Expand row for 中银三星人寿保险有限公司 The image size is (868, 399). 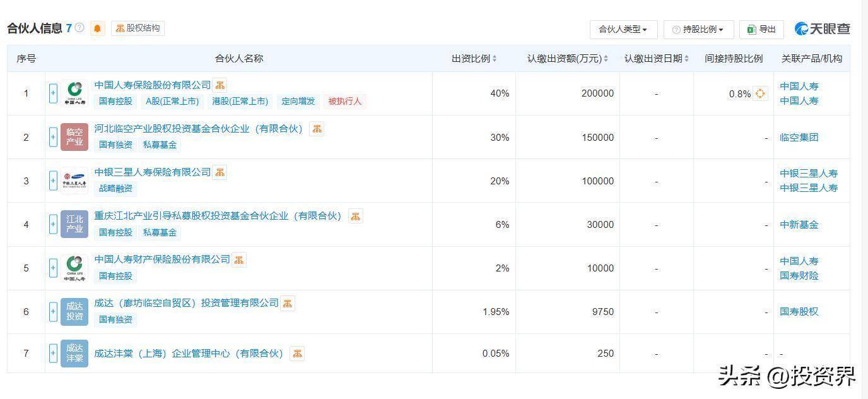coord(53,181)
